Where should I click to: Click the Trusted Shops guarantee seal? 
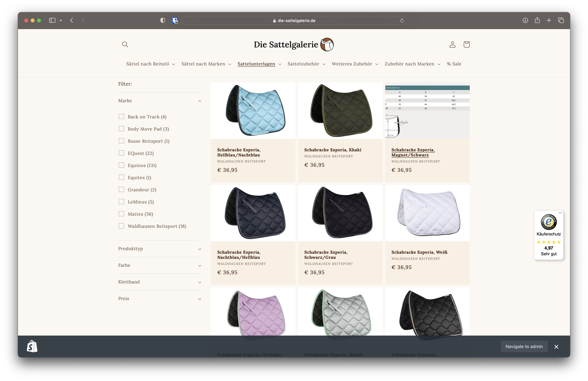pos(549,222)
